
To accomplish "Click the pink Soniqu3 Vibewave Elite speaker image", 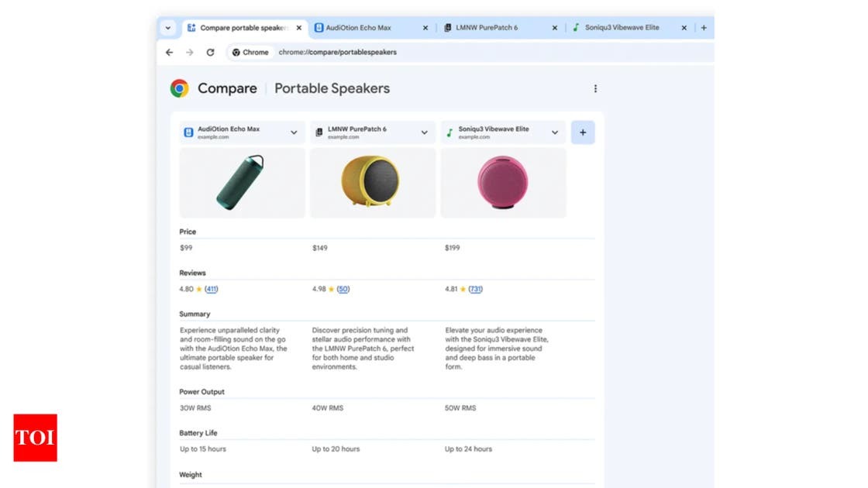I will pyautogui.click(x=503, y=183).
